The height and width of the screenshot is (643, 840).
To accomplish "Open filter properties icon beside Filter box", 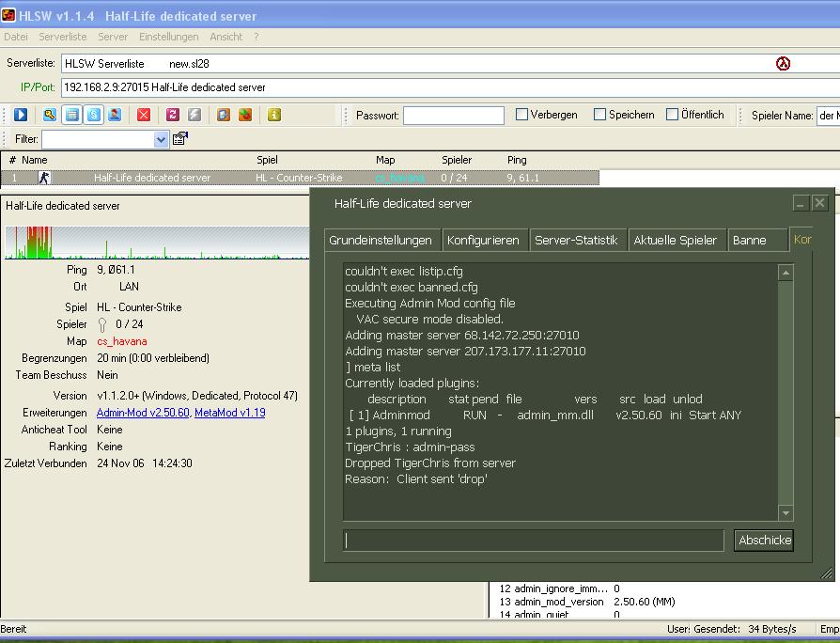I will point(180,139).
